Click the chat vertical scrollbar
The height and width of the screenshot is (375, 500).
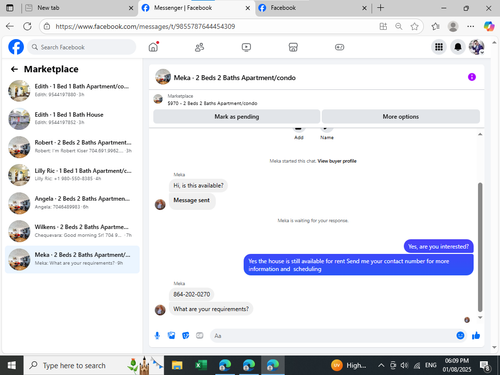point(480,247)
